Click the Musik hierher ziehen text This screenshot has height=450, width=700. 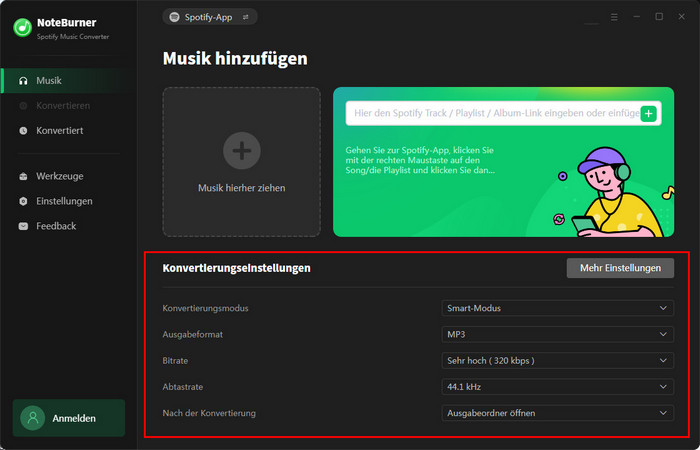click(242, 188)
